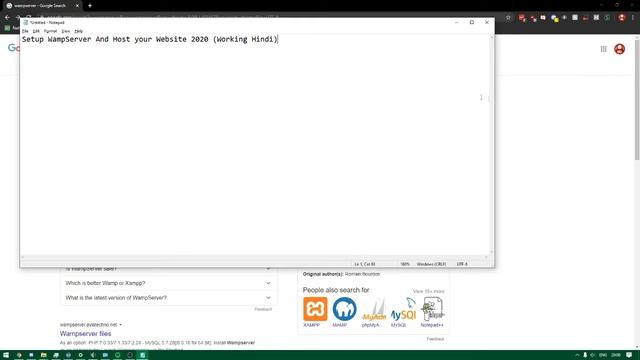Open the View menu in Notepad
The width and height of the screenshot is (640, 360).
click(66, 31)
